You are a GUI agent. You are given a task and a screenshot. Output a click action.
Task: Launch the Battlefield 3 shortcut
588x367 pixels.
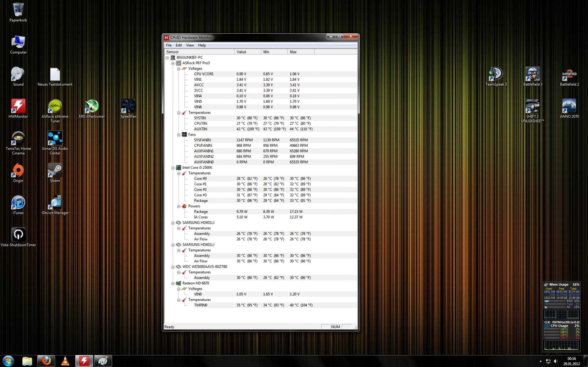click(533, 77)
